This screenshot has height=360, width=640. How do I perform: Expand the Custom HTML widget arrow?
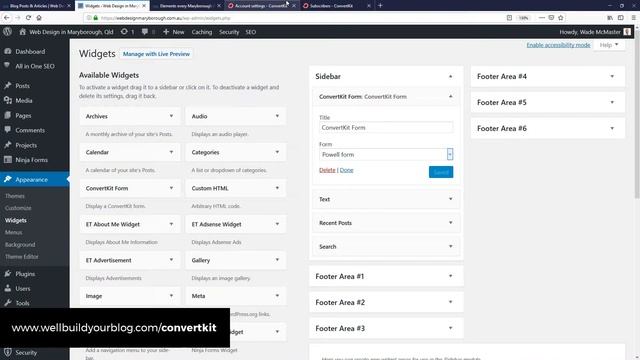pos(277,188)
